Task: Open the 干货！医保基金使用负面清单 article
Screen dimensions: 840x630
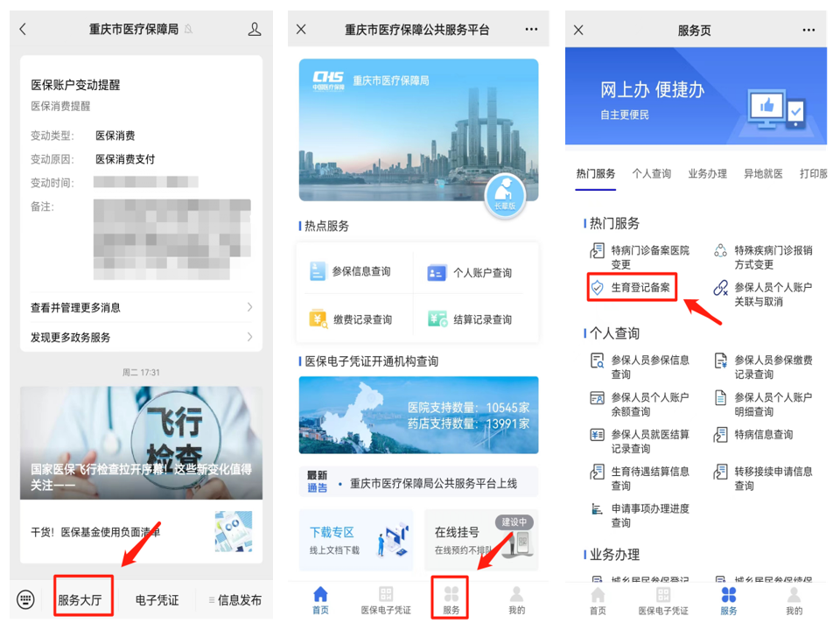Action: coord(142,531)
